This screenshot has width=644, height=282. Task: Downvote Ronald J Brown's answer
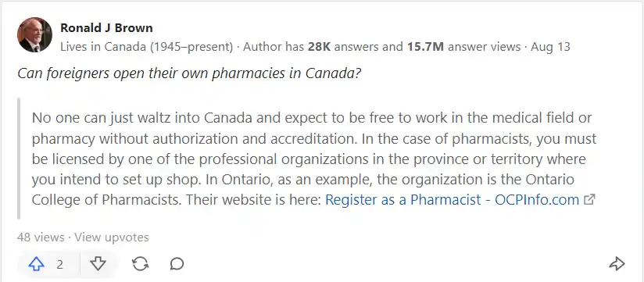[x=98, y=264]
